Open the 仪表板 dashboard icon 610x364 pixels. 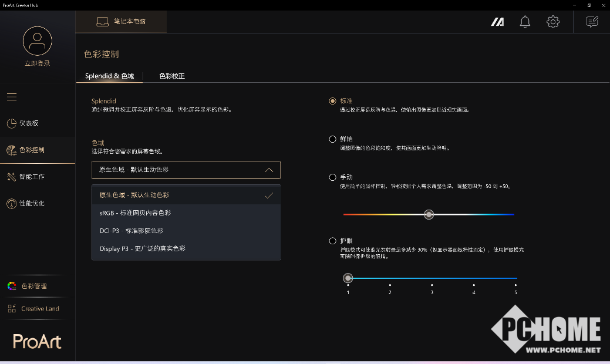point(11,123)
